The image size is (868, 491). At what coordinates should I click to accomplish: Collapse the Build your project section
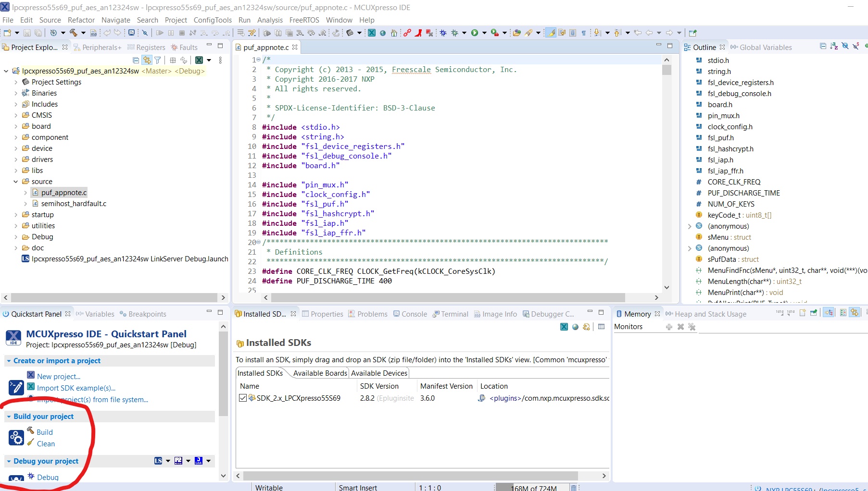pyautogui.click(x=9, y=417)
